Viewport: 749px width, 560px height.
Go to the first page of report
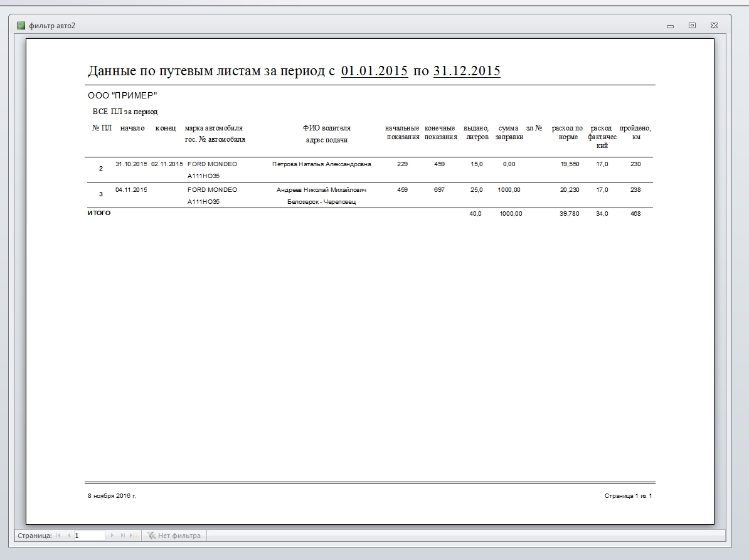point(59,536)
